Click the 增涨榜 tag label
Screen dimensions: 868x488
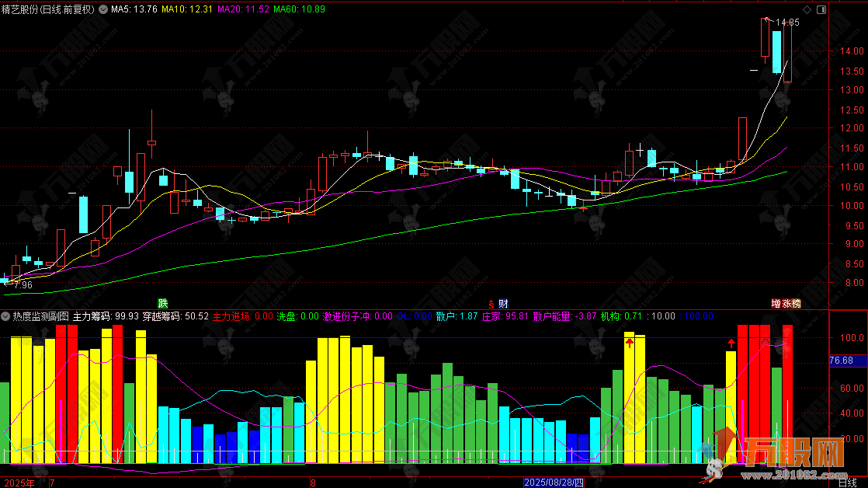pos(785,303)
